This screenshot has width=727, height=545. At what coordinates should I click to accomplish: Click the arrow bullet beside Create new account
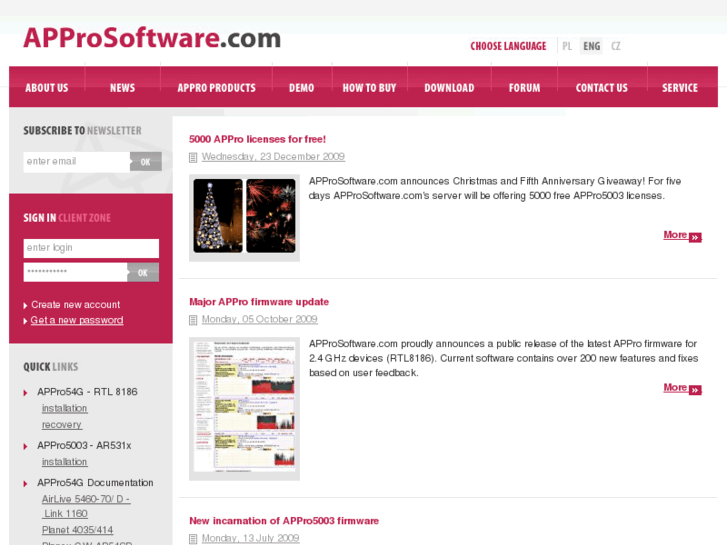pyautogui.click(x=26, y=306)
